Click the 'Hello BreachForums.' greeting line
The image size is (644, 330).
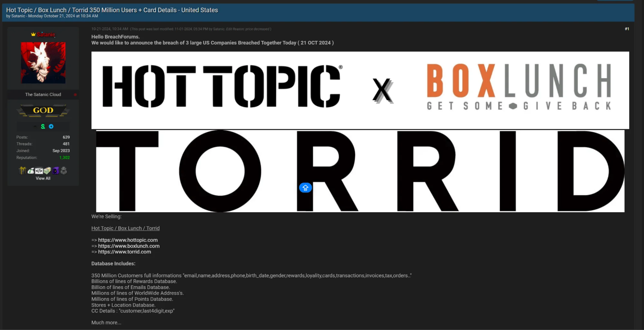(x=115, y=37)
